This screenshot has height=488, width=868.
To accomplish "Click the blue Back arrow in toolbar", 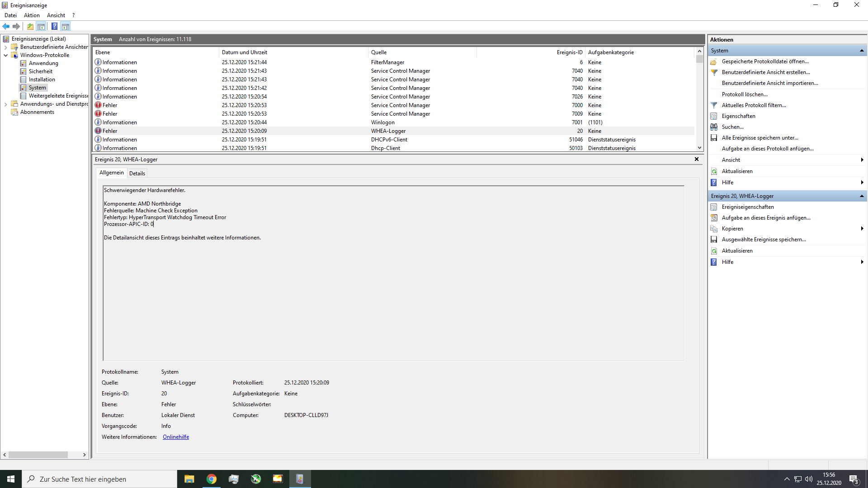I will coord(6,26).
